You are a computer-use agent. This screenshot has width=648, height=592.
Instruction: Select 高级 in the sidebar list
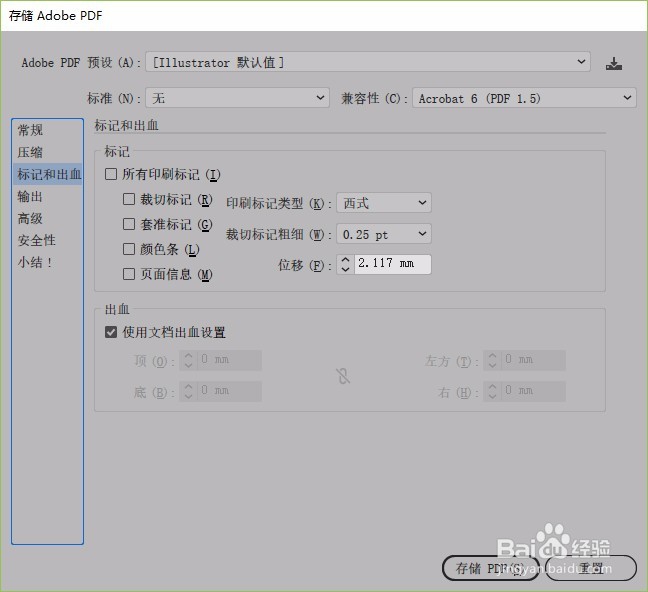tap(48, 218)
